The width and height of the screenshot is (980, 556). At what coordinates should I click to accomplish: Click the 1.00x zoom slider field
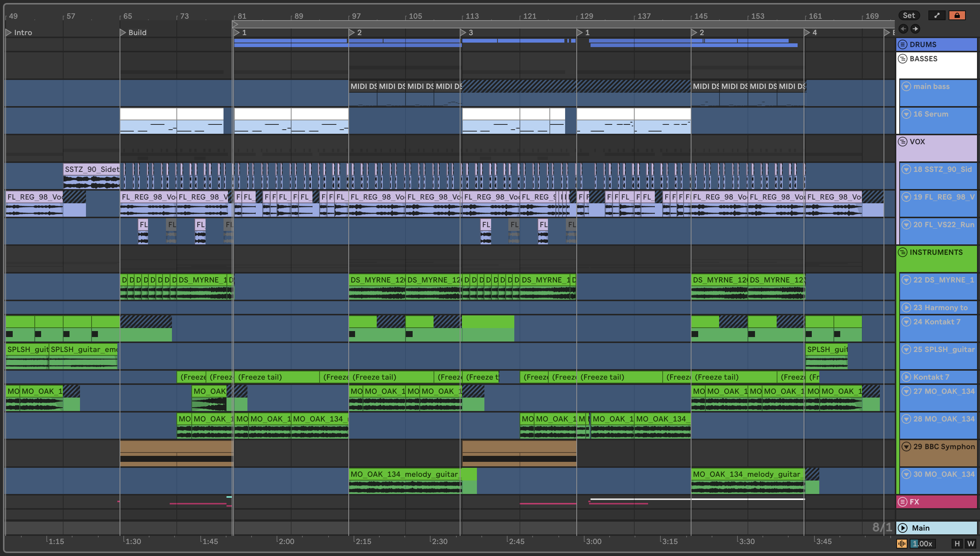tap(922, 543)
